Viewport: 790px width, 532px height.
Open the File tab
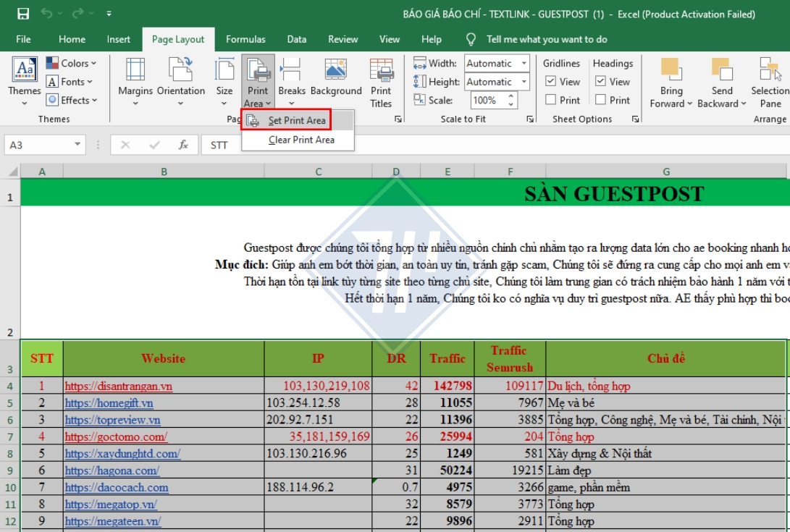23,39
